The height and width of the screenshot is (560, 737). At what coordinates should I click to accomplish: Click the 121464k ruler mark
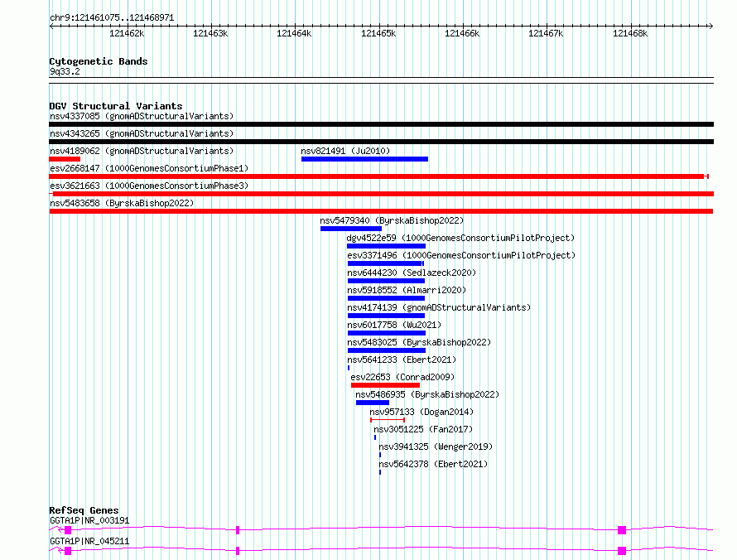click(x=294, y=33)
